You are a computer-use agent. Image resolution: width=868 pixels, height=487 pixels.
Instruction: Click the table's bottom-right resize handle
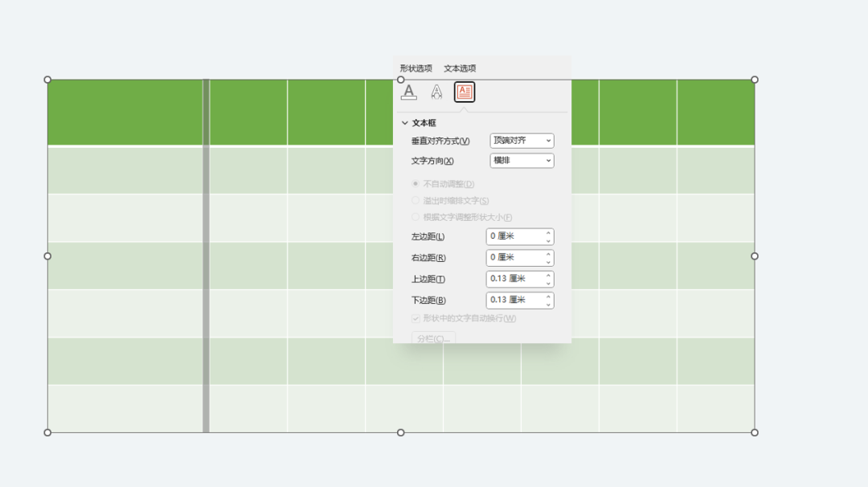[755, 432]
